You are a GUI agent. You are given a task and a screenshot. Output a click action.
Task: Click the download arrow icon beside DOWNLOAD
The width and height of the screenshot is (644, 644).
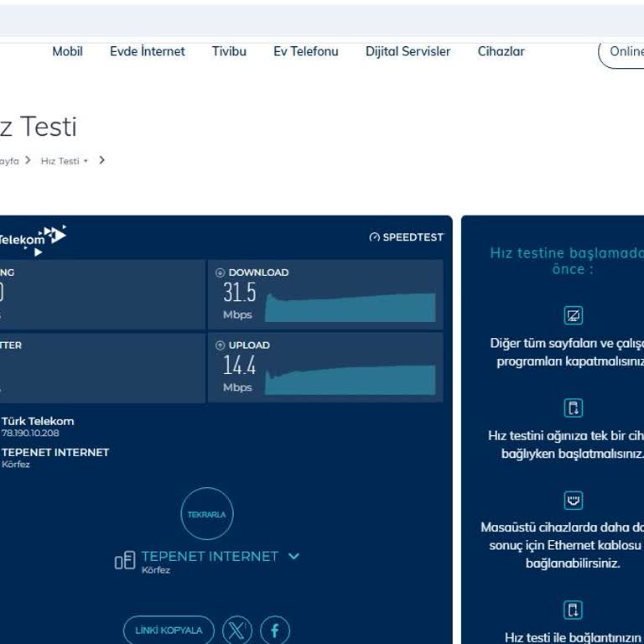click(221, 273)
